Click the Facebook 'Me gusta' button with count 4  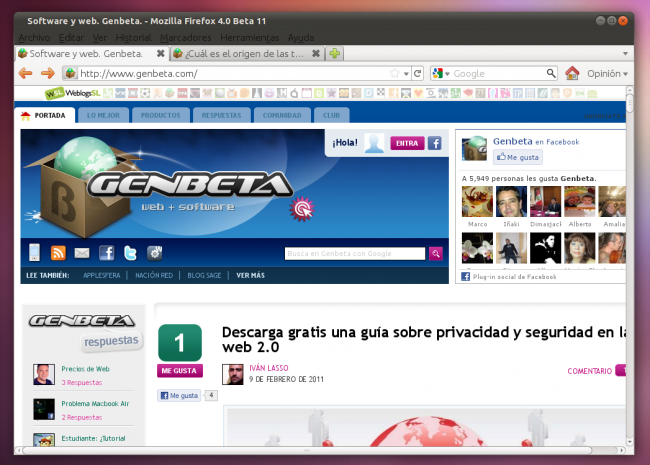point(179,395)
